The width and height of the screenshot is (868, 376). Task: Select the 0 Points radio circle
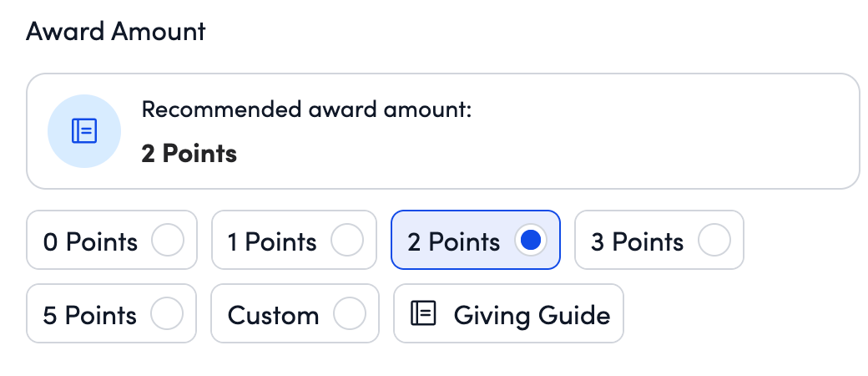[167, 241]
